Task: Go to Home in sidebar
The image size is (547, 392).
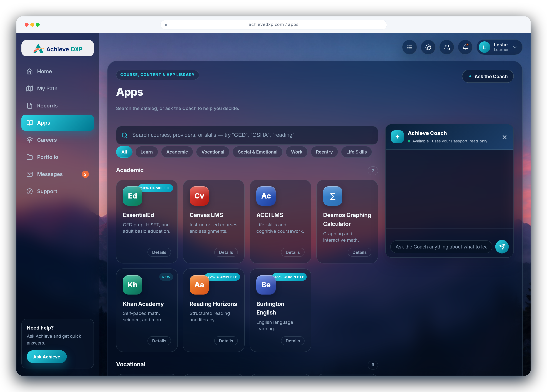Action: click(58, 71)
